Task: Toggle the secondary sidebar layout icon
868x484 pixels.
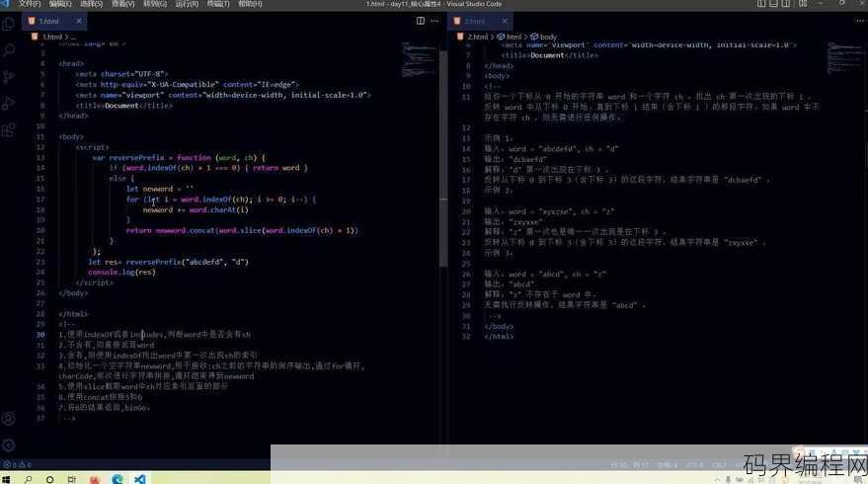Action: coord(786,4)
